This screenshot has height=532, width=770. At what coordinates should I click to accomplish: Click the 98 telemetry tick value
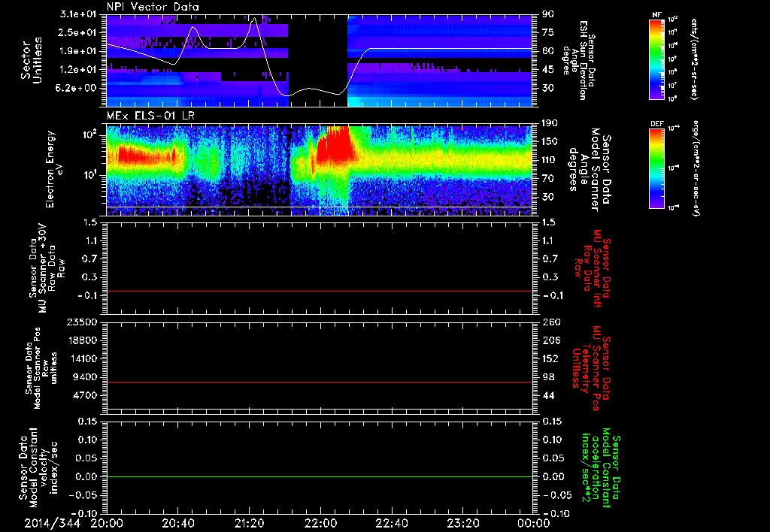click(548, 377)
